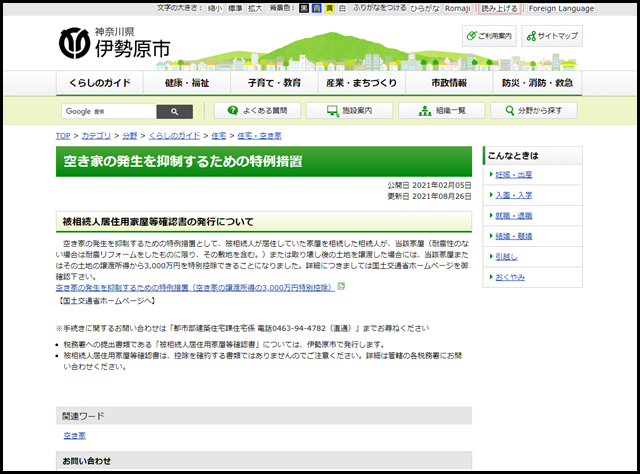Set text size to 標準
The image size is (640, 474).
[235, 8]
